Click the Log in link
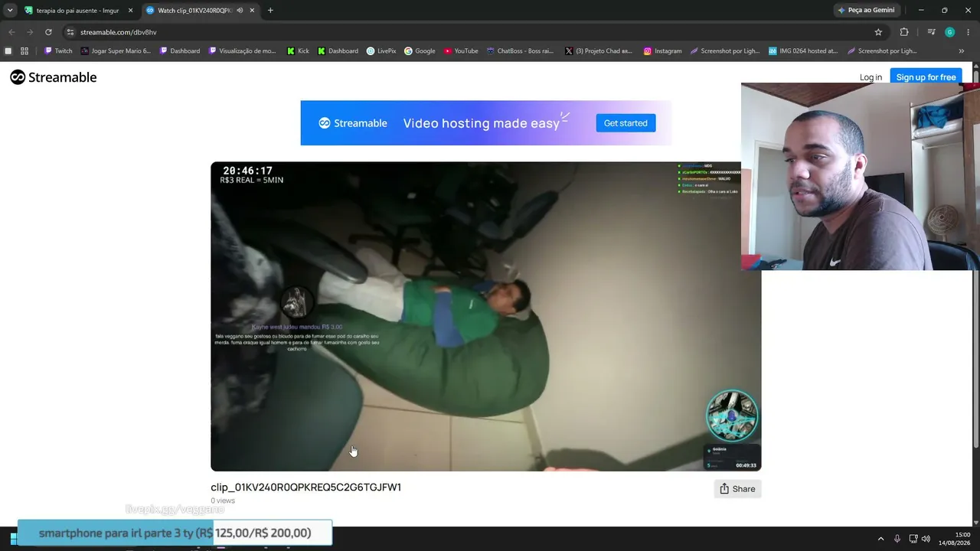Image resolution: width=980 pixels, height=551 pixels. click(871, 77)
